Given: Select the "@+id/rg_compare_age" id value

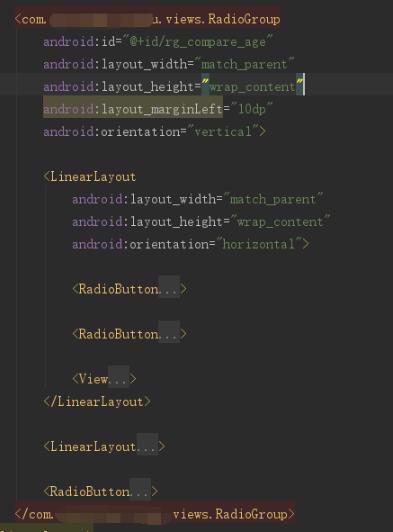Looking at the screenshot, I should point(198,42).
